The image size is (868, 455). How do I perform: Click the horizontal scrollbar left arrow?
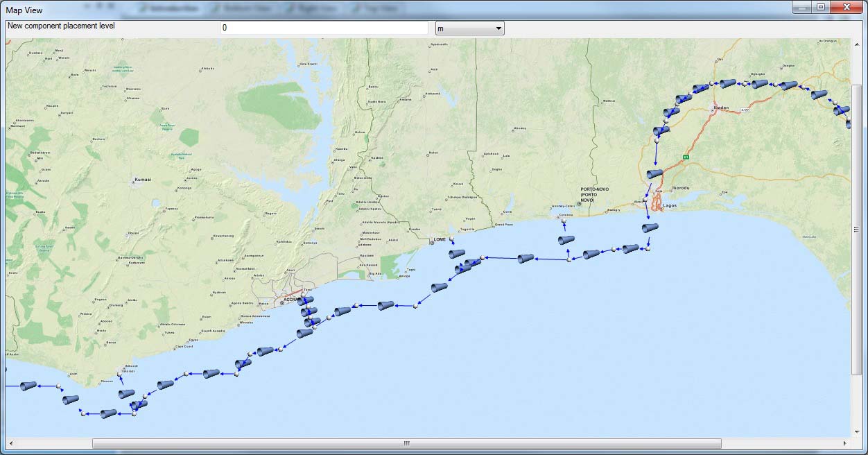[10, 443]
